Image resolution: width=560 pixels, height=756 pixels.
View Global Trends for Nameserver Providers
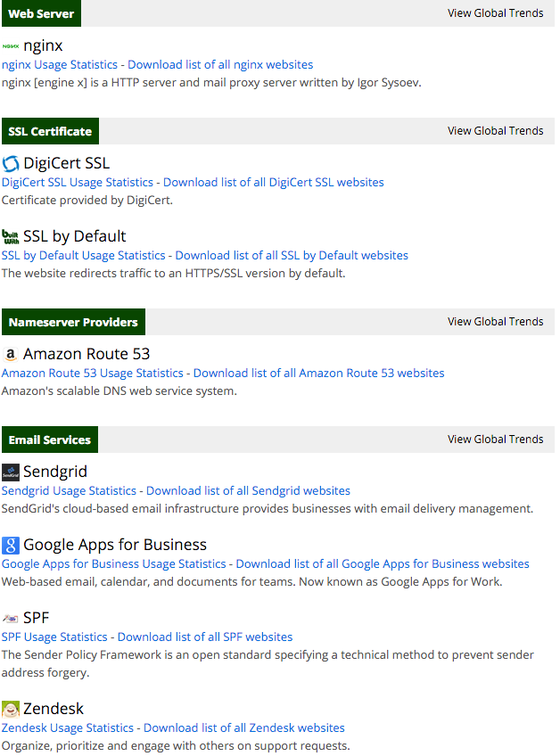point(496,322)
